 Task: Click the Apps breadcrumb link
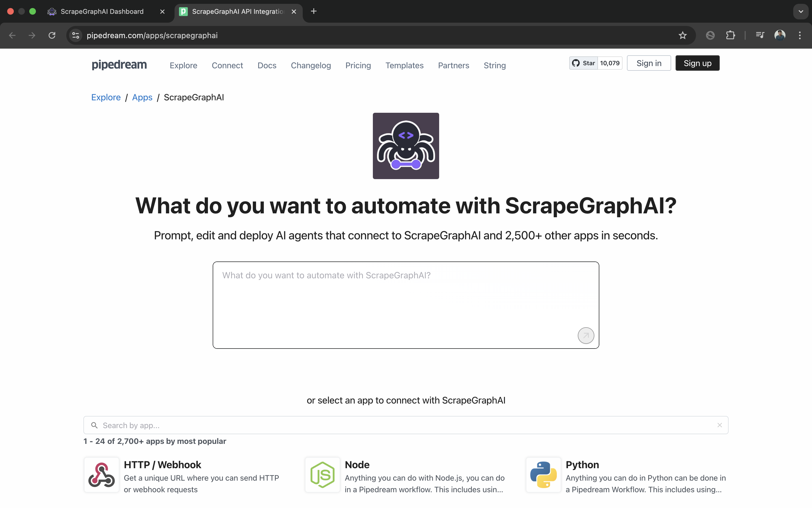point(142,97)
